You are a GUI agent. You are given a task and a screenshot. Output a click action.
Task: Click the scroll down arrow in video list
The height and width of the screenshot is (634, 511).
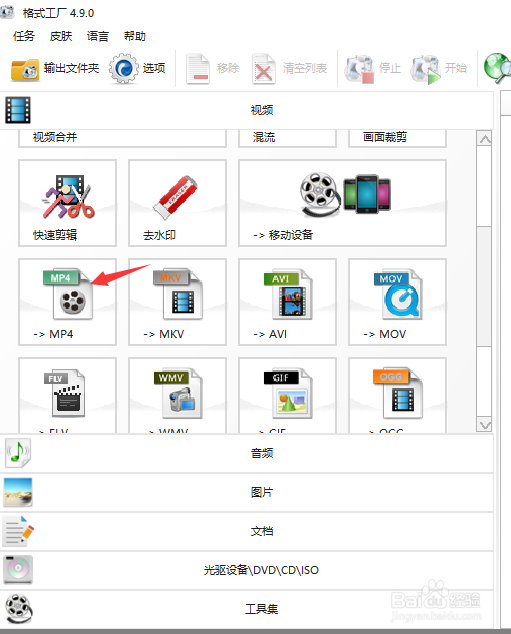tap(484, 425)
